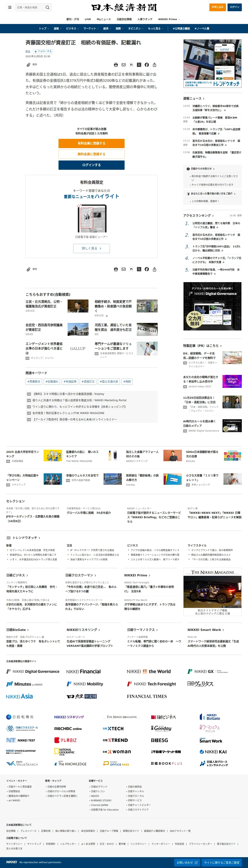Expand the もっと見る navigation dropdown
The image size is (248, 868).
[155, 29]
